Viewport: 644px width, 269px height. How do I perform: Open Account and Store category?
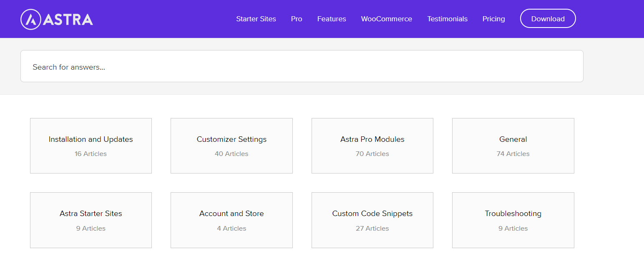pos(231,220)
